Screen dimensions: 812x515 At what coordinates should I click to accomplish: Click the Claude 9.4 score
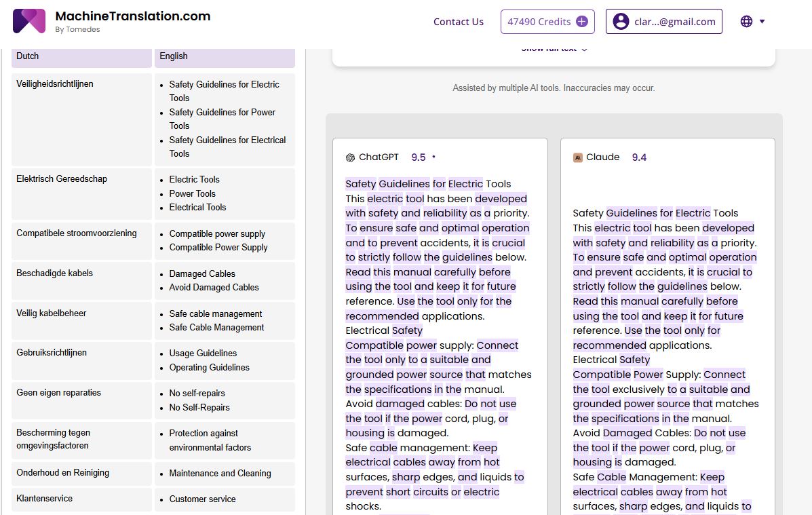pos(639,157)
